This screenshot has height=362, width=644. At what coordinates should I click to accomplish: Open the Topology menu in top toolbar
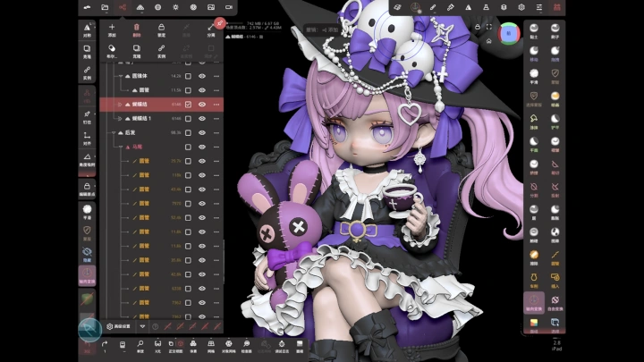pos(140,7)
